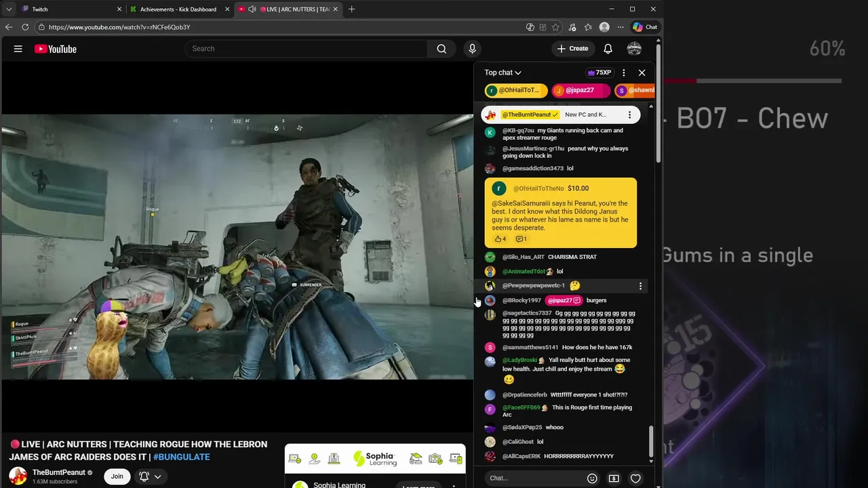Expand the Top chat mode dropdown
Viewport: 868px width, 488px height.
(502, 73)
